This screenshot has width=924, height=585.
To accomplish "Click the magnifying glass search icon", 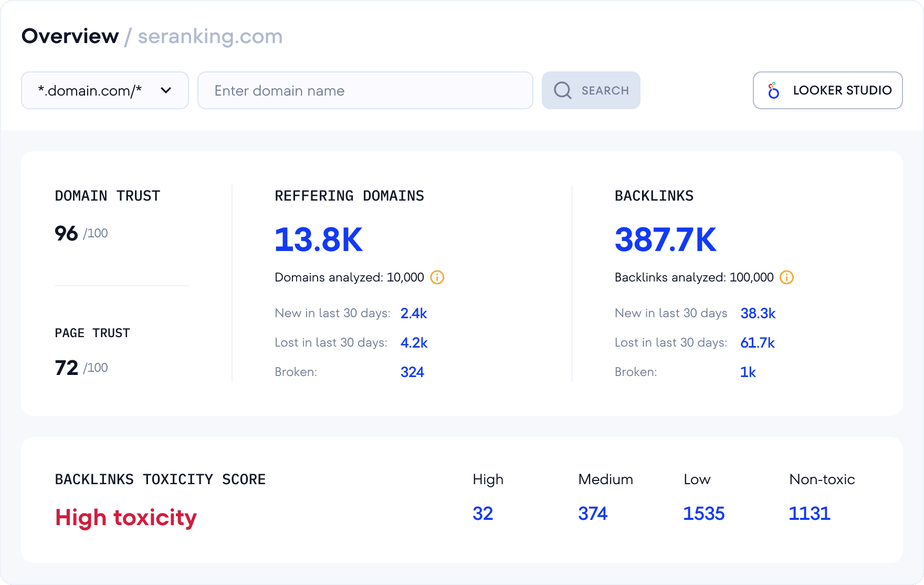I will point(563,90).
